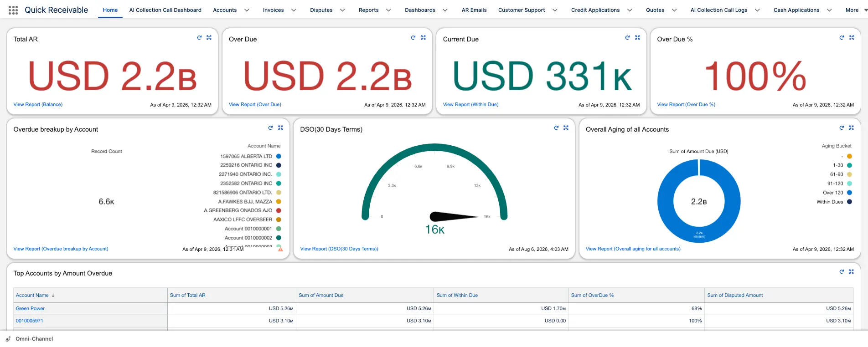Open View Report (Over Due) link
This screenshot has height=347, width=868.
pos(255,105)
